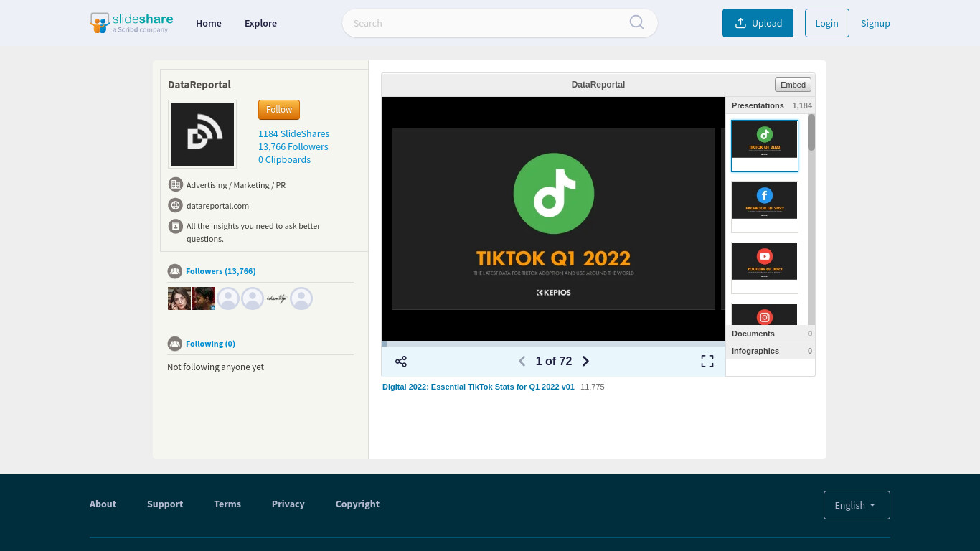The height and width of the screenshot is (551, 980).
Task: Click the Embed button
Action: [x=793, y=85]
